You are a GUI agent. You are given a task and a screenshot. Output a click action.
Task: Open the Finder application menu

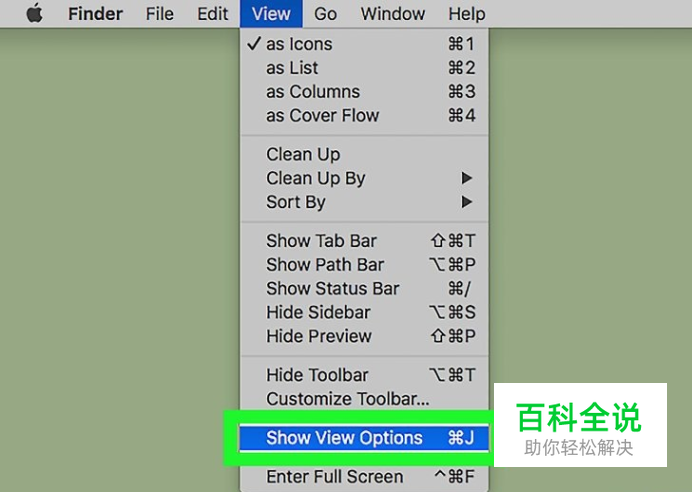tap(95, 14)
